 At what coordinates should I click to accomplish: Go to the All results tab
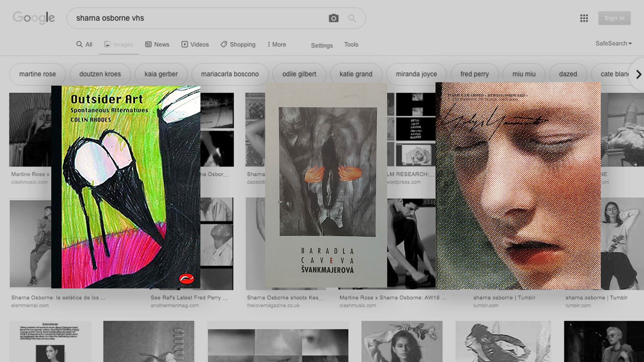coord(84,45)
